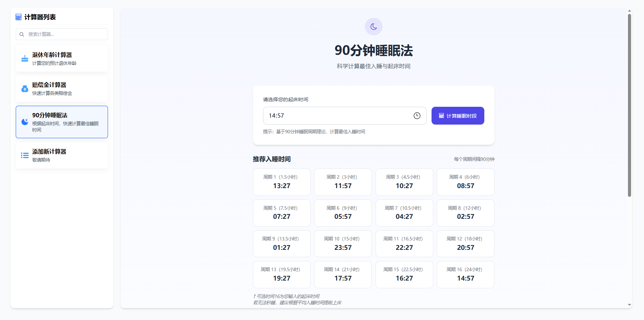Screen dimensions: 644x320
Task: Choose the 周期 4 card showing 08:57
Action: (465, 182)
